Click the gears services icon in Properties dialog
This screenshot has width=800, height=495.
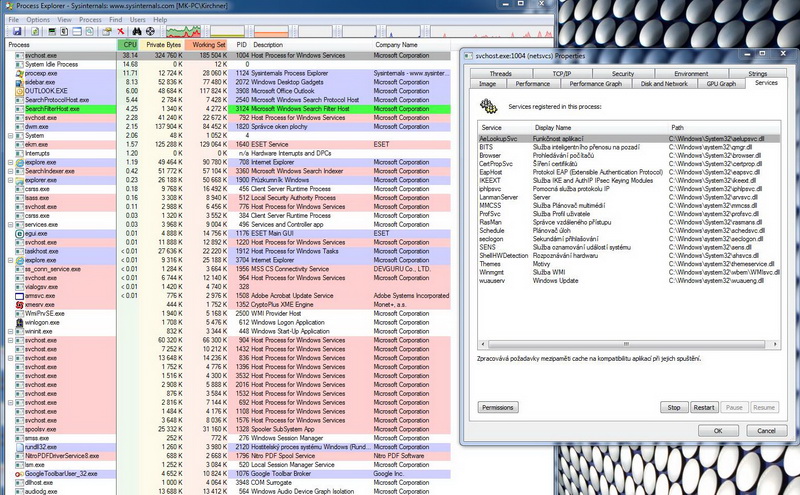(489, 106)
